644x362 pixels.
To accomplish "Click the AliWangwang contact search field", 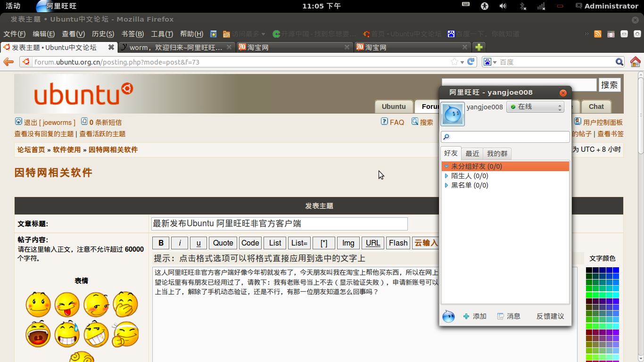I will [505, 137].
